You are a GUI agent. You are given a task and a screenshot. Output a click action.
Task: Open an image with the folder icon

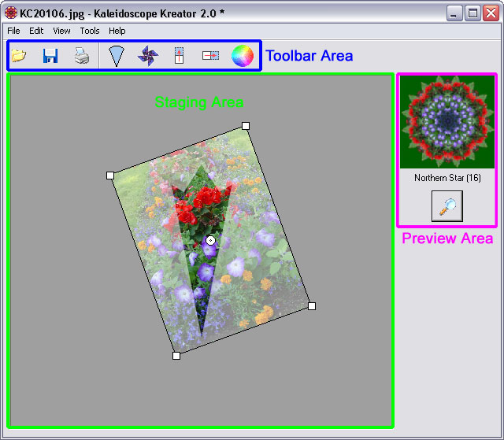pos(19,56)
